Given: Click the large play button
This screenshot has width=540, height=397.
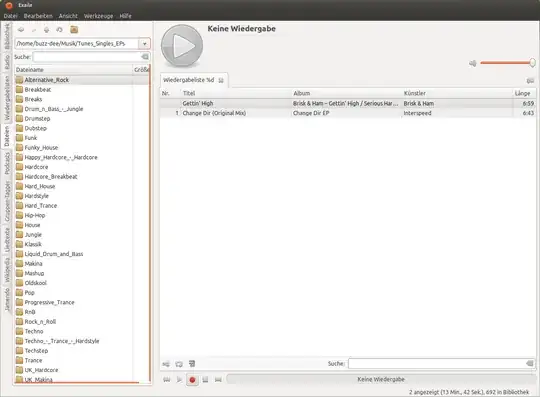Looking at the screenshot, I should (182, 45).
